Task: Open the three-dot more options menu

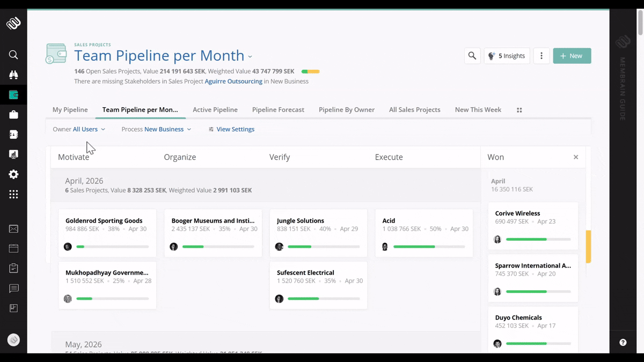Action: [x=541, y=56]
